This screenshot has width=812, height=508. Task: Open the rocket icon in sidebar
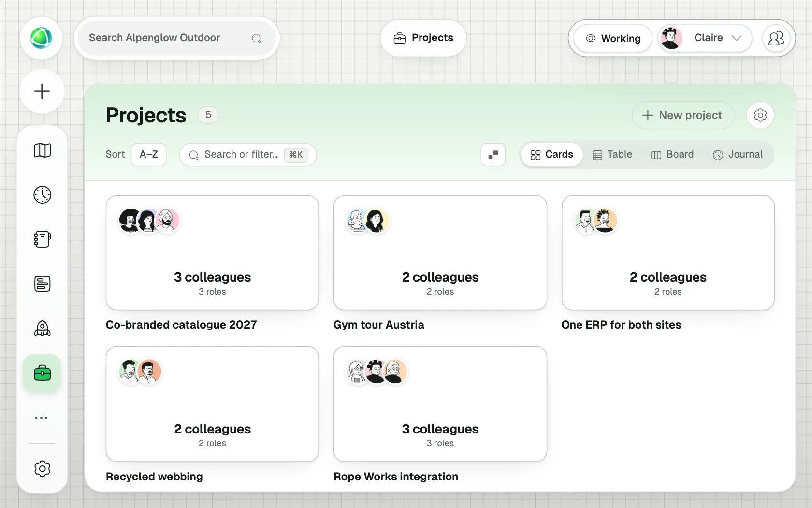(x=43, y=329)
